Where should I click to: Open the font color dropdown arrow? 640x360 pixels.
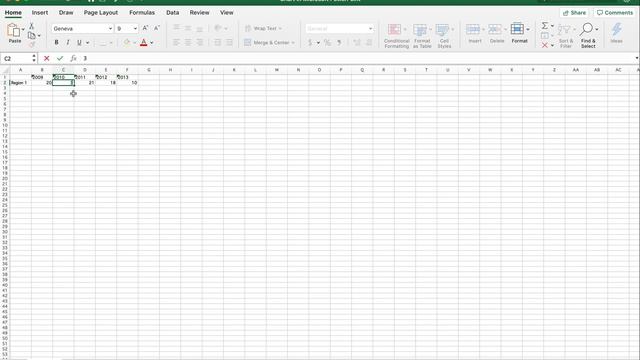(x=152, y=43)
